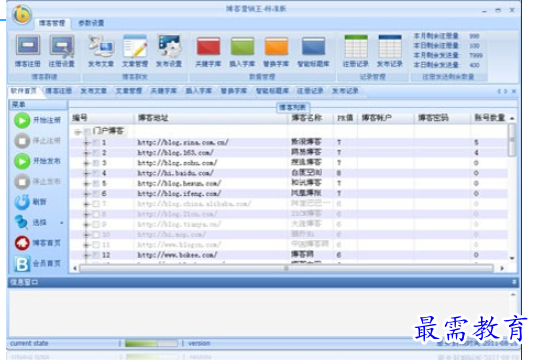Check the box for row 7 blog.china.alibaba.com
This screenshot has width=536, height=360.
coord(96,204)
